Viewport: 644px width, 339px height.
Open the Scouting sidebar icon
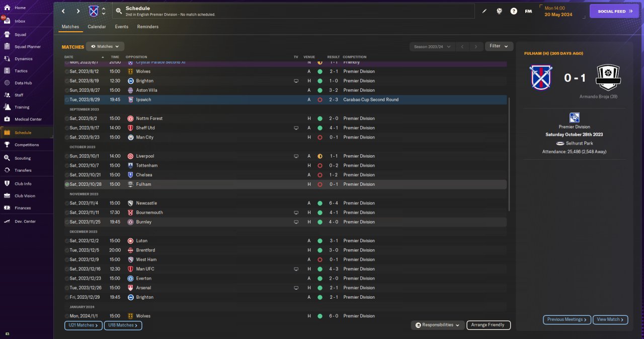(7, 158)
